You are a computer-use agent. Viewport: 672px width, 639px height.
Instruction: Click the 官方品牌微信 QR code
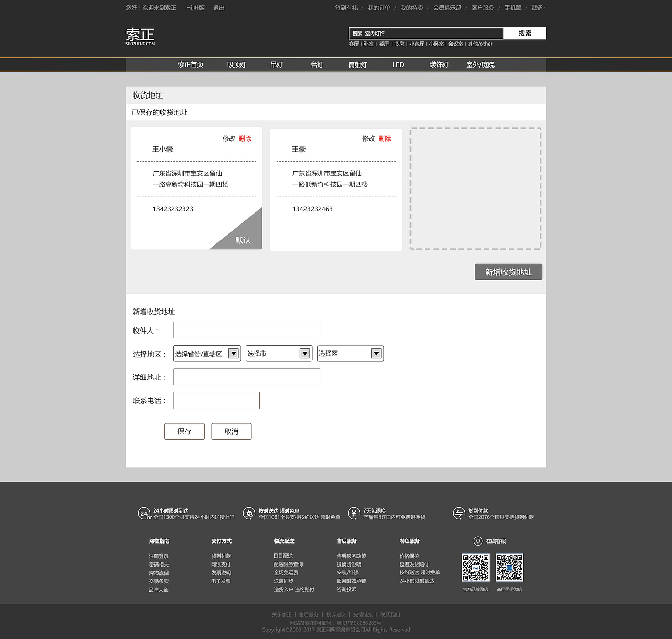(x=476, y=568)
